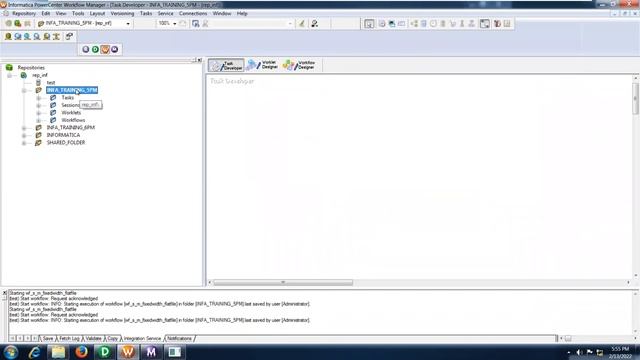Click the last icon in second toolbar row
The image size is (640, 360).
click(x=69, y=37)
